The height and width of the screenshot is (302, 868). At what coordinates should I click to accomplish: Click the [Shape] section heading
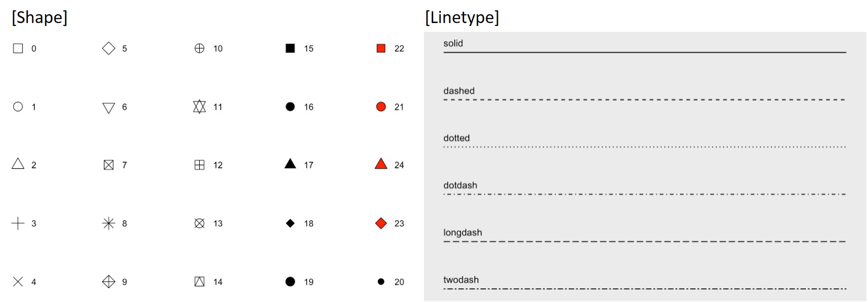[40, 17]
